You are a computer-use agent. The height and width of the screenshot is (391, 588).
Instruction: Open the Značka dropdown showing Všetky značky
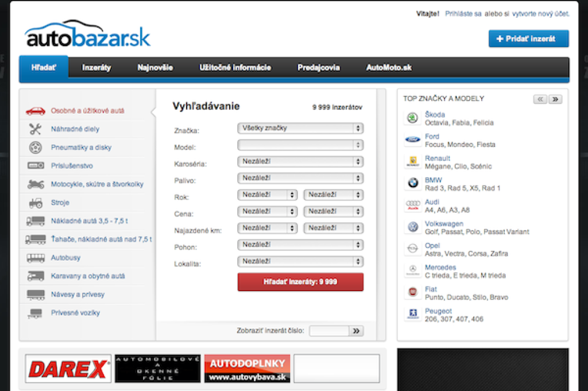pyautogui.click(x=300, y=128)
